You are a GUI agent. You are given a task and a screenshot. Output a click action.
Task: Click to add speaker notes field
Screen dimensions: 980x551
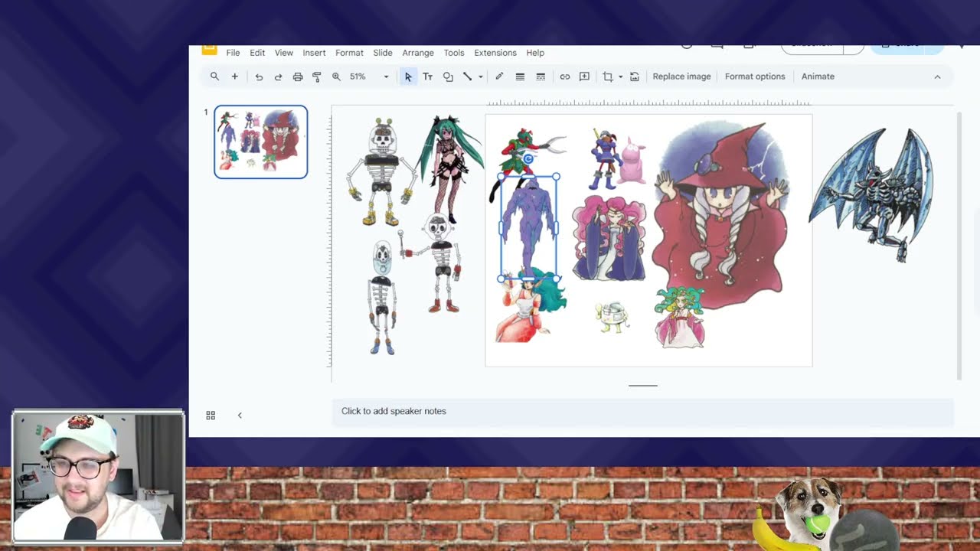[642, 412]
